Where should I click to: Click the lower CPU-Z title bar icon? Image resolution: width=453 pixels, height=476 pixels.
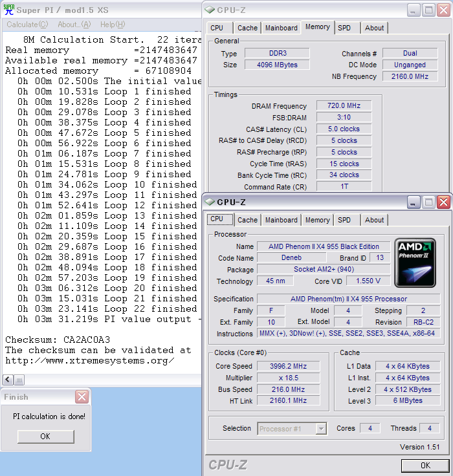point(210,202)
